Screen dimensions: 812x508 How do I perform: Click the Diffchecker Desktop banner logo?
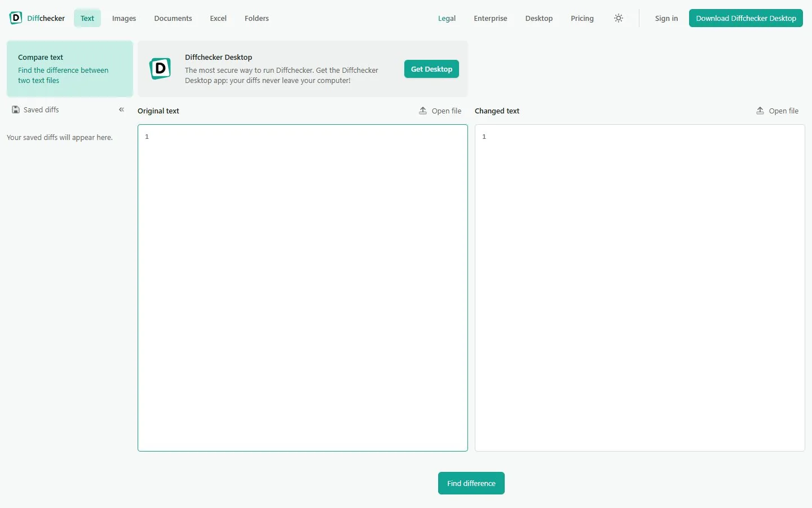click(160, 69)
